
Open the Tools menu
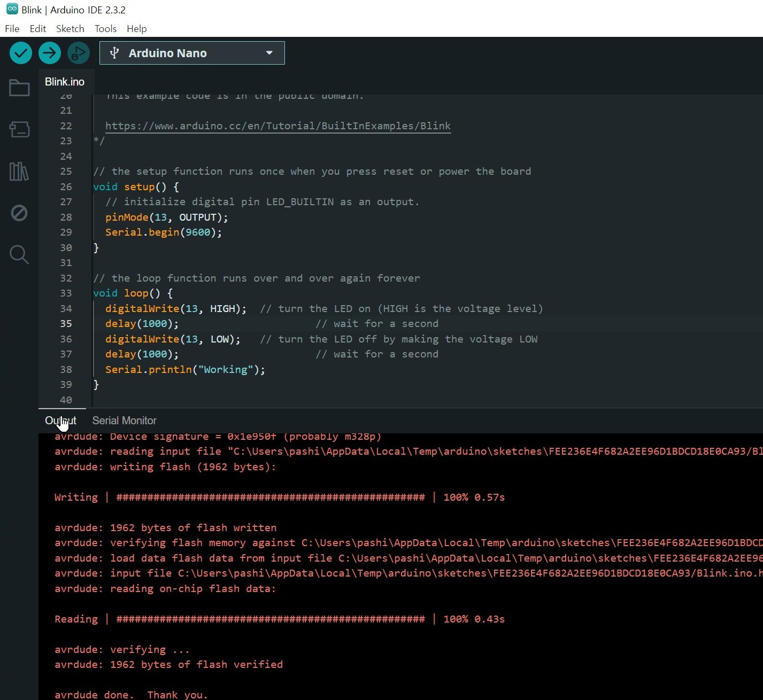[x=105, y=29]
